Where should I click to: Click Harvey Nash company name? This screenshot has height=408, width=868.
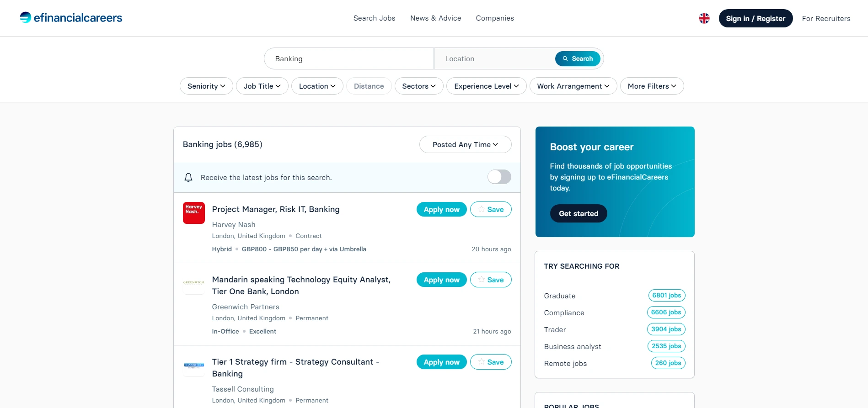click(x=234, y=225)
